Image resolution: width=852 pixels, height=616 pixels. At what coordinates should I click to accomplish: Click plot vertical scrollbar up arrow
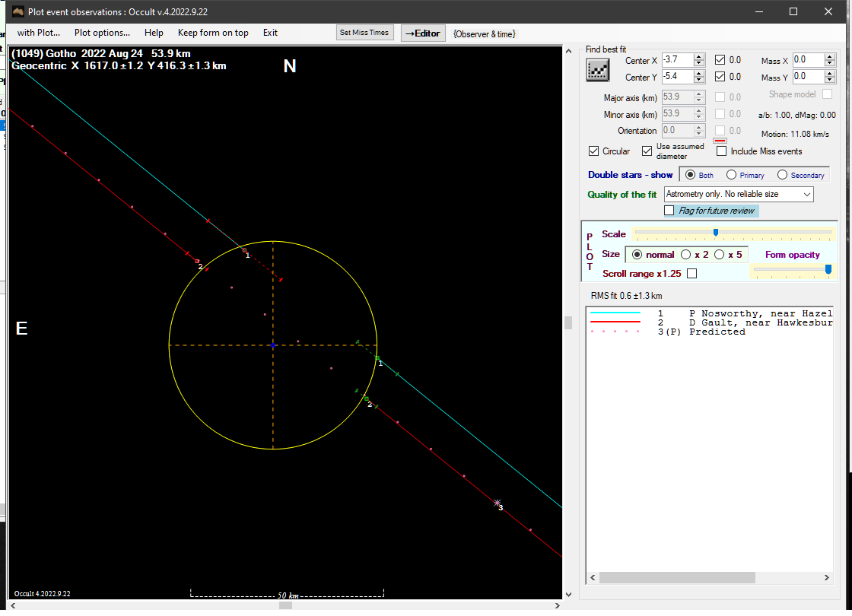pos(568,51)
